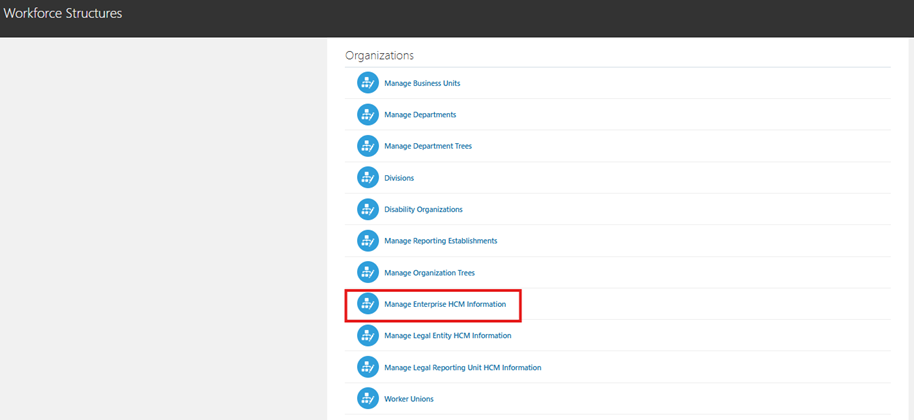The width and height of the screenshot is (914, 420).
Task: Click the Workforce Structures page title
Action: [x=63, y=14]
